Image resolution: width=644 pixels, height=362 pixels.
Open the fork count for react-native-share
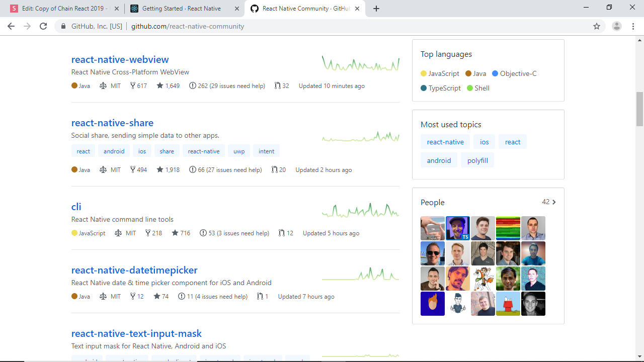138,170
